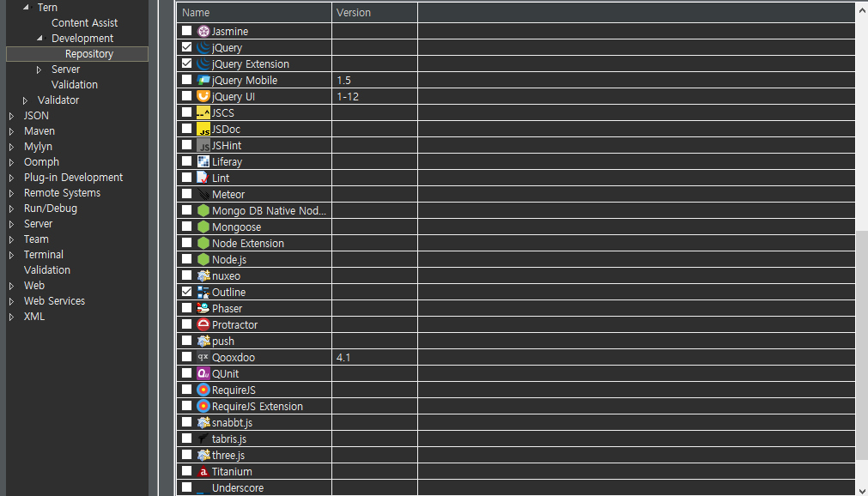
Task: Expand the Maven preferences node
Action: pos(12,131)
